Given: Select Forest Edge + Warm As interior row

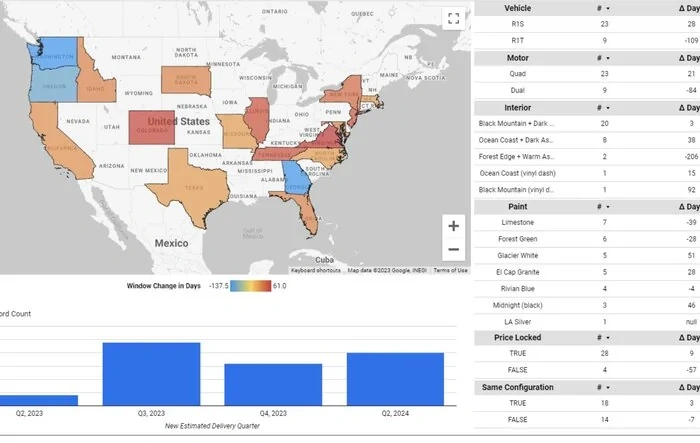Looking at the screenshot, I should tap(587, 156).
